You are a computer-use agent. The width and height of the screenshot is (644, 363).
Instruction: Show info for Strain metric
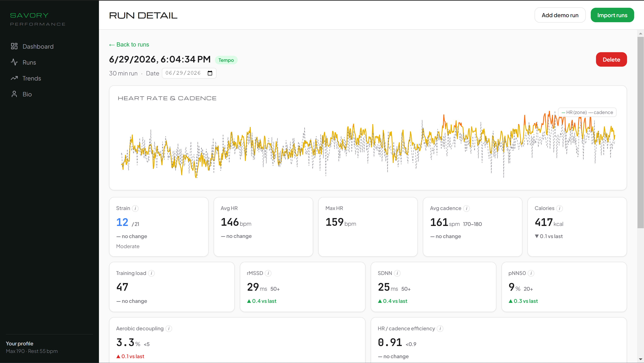coord(135,208)
